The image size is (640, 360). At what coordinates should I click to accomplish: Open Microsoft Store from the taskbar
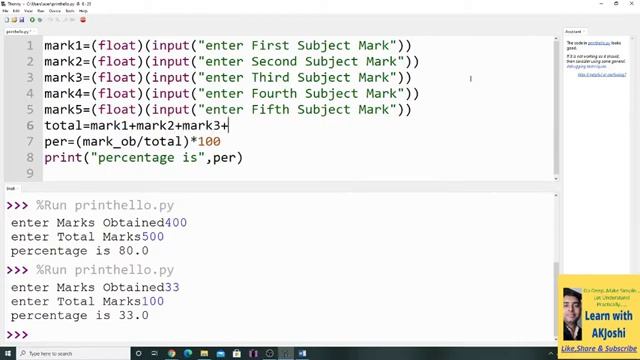pyautogui.click(x=237, y=353)
